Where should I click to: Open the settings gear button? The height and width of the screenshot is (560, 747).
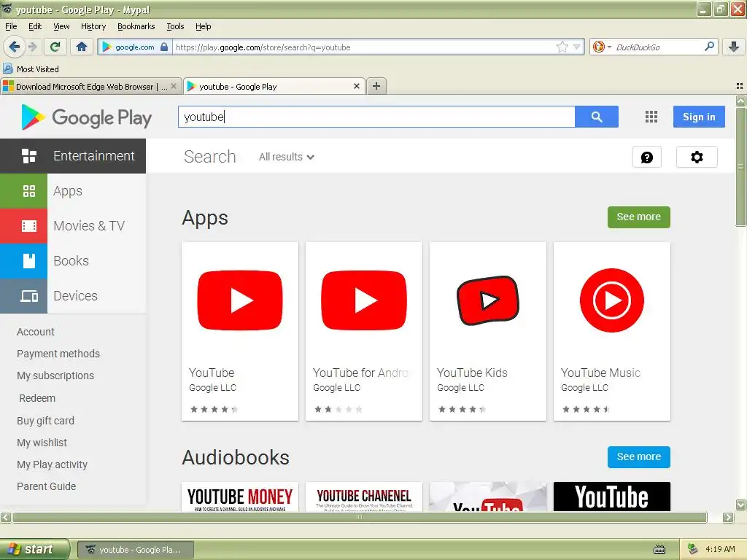(697, 157)
